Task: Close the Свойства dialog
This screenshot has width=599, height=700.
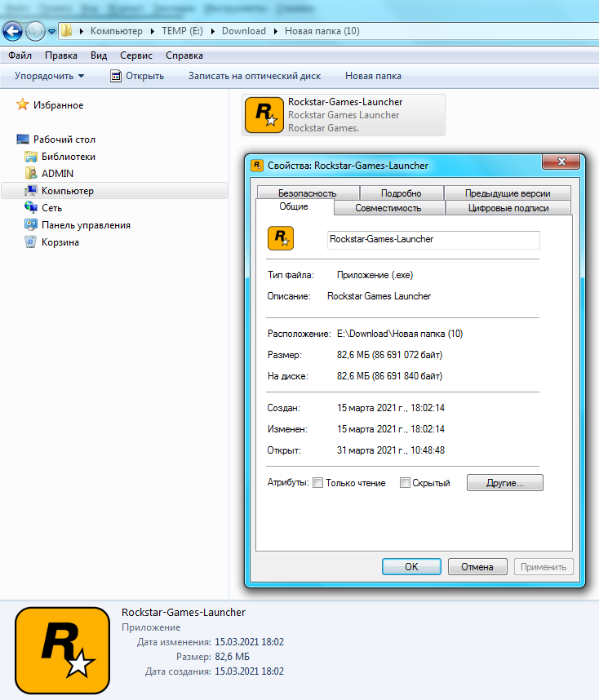Action: click(x=561, y=162)
